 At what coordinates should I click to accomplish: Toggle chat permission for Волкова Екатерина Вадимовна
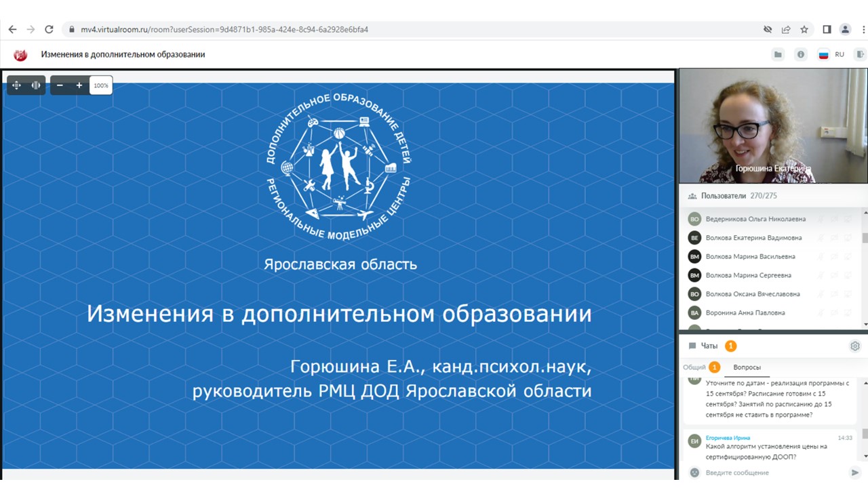coord(834,238)
